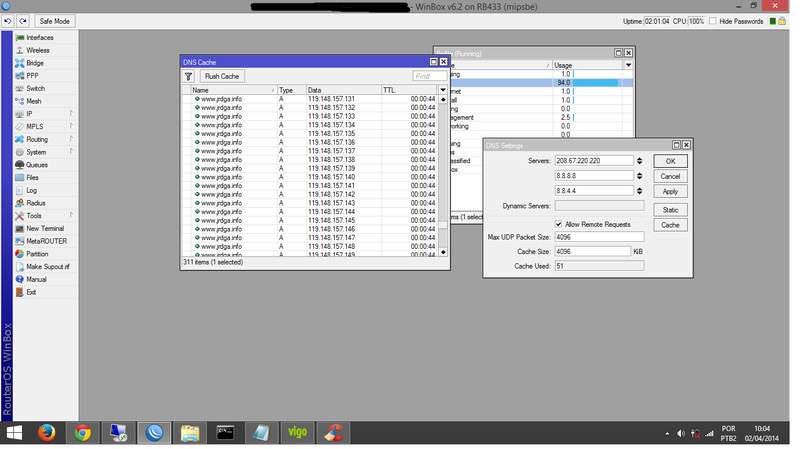
Task: Sort DNS Cache by Data column
Action: [x=343, y=90]
